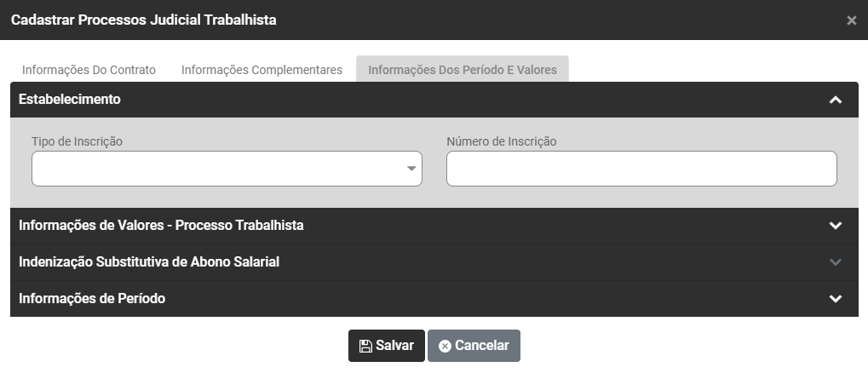Click the circled X icon in Cancelar
The width and height of the screenshot is (868, 373).
(445, 346)
